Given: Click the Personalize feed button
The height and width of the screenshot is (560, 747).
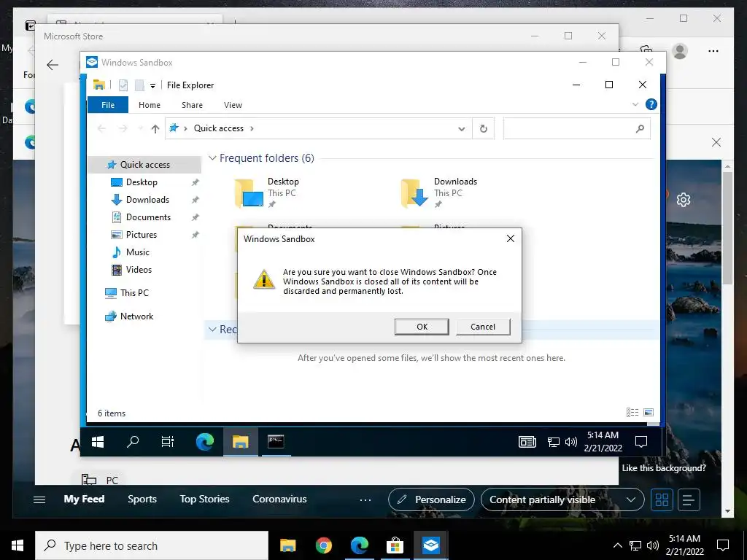Looking at the screenshot, I should 431,499.
